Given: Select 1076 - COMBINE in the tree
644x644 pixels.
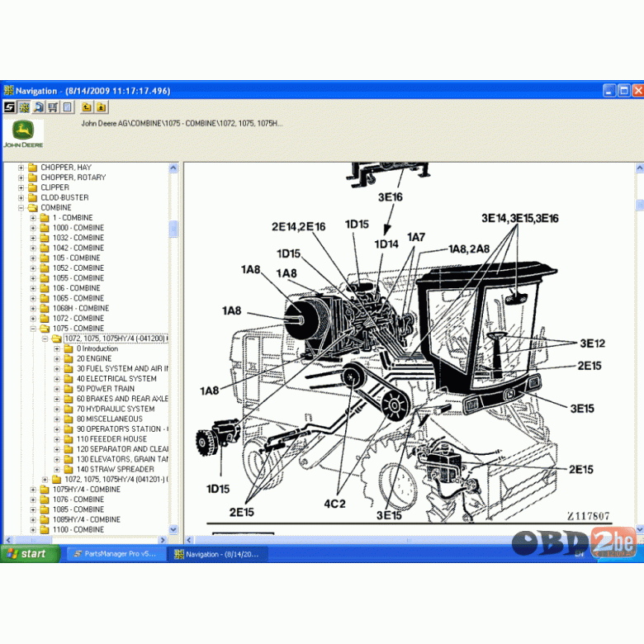Looking at the screenshot, I should pos(78,500).
